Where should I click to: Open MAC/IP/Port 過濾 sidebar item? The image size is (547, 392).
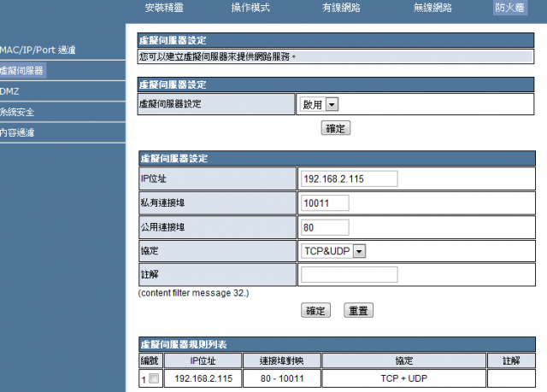coord(38,50)
